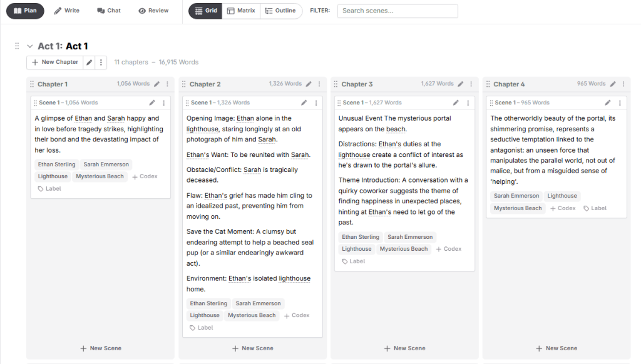The height and width of the screenshot is (364, 641).
Task: Click the edit pencil on Chapter 3 Scene 1
Action: click(x=456, y=103)
